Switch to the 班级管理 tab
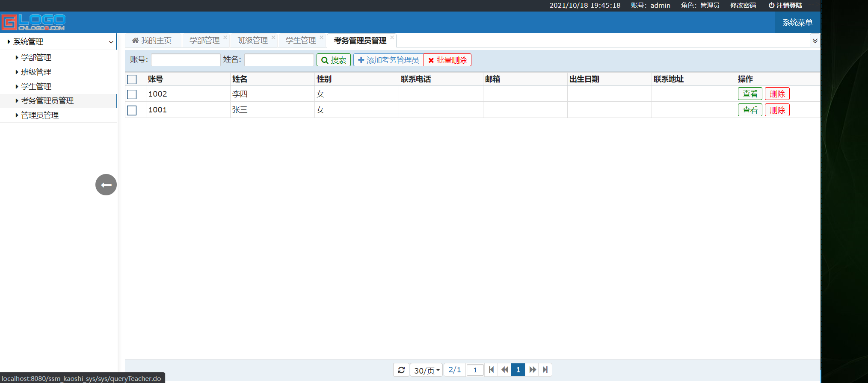The width and height of the screenshot is (868, 383). click(x=252, y=41)
